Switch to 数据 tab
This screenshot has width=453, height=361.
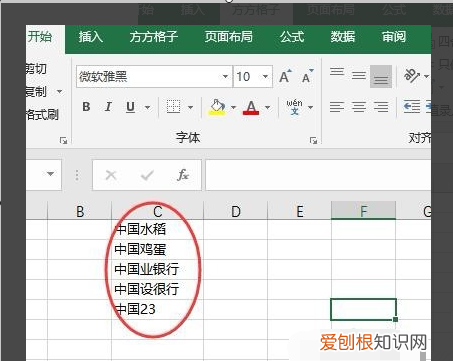[x=343, y=37]
